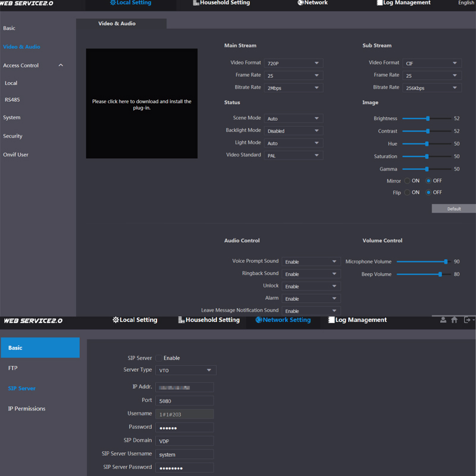Open Household Setting in the top header
This screenshot has width=476, height=476.
(221, 3)
